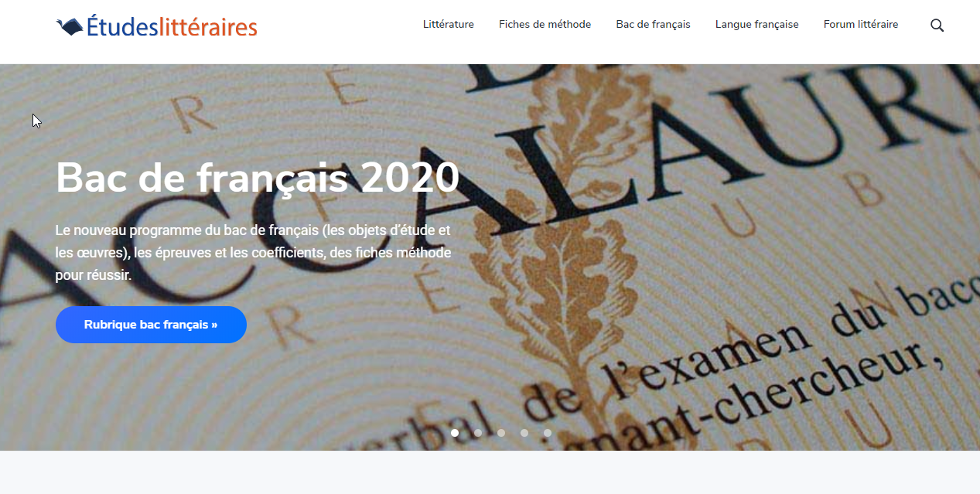Switch to the second carousel slide dot
The width and height of the screenshot is (980, 494).
click(x=478, y=433)
